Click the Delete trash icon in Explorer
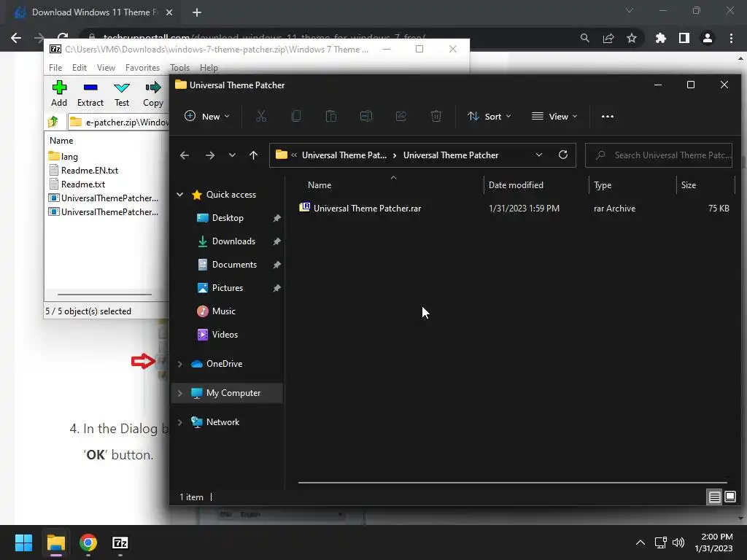The height and width of the screenshot is (560, 747). coord(436,116)
